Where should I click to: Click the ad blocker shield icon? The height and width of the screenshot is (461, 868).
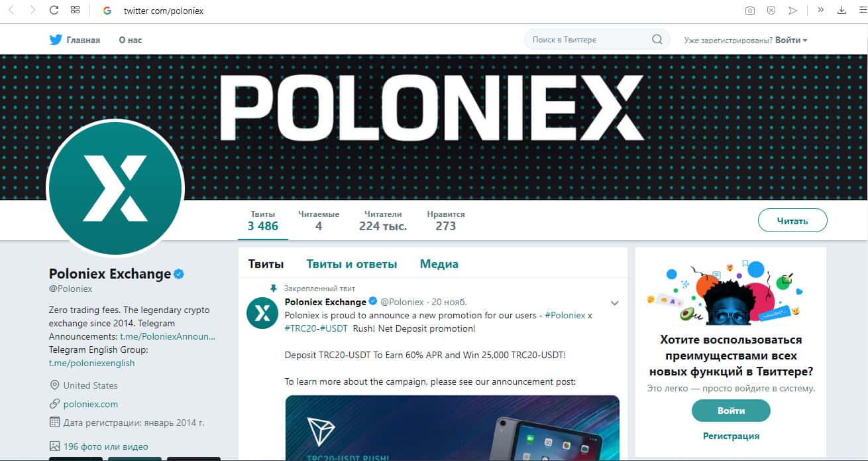coord(771,11)
